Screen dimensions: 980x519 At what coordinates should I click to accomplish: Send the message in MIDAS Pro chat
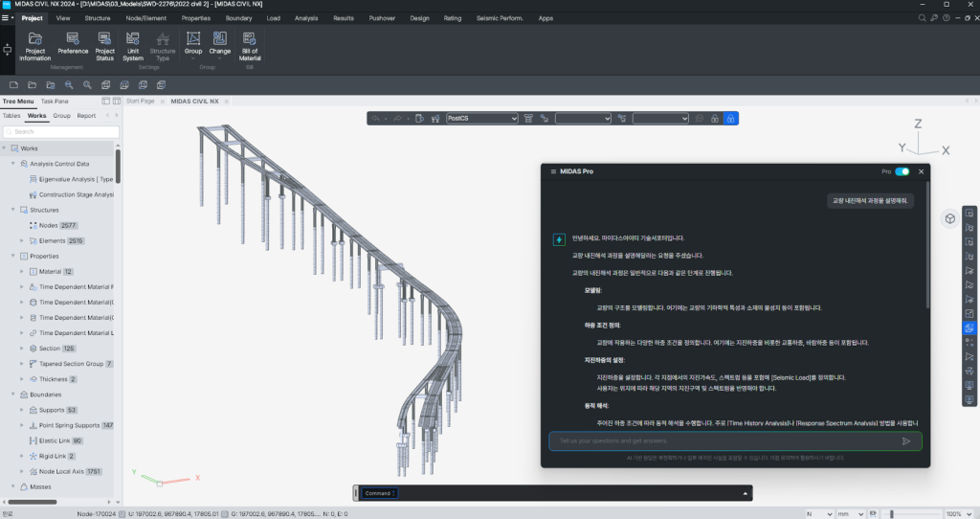tap(906, 440)
